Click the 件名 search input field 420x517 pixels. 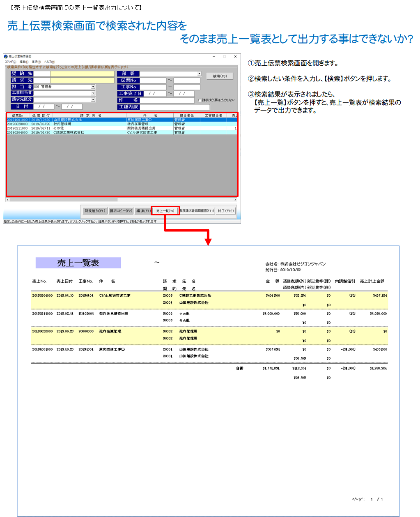coord(167,100)
